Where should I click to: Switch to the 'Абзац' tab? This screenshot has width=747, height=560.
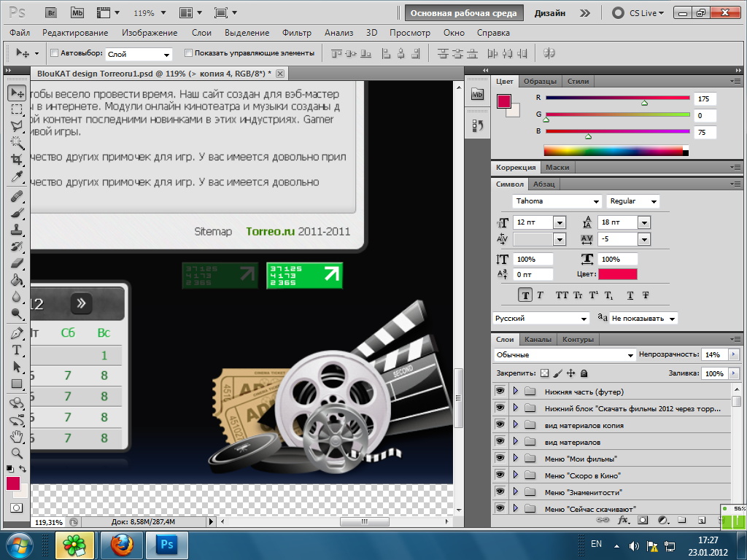[x=544, y=184]
